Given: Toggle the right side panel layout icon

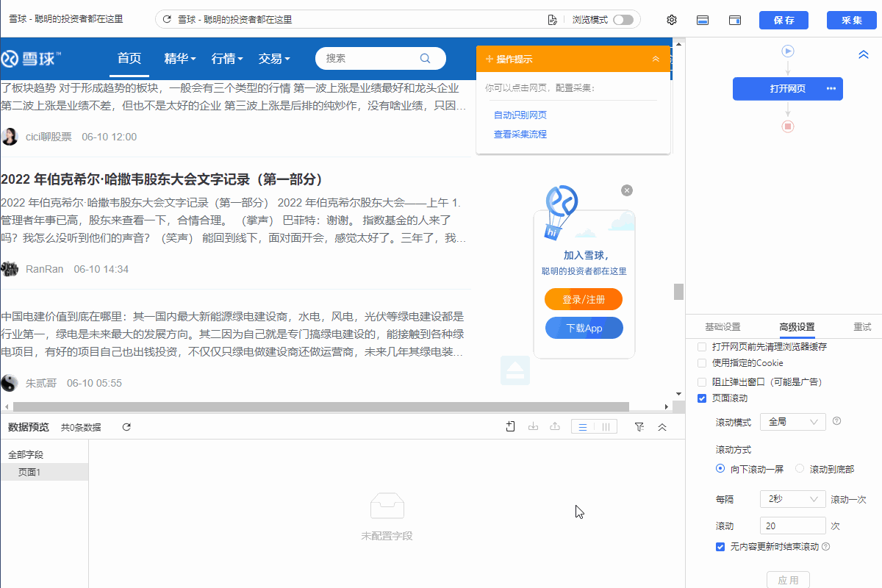Looking at the screenshot, I should tap(734, 20).
